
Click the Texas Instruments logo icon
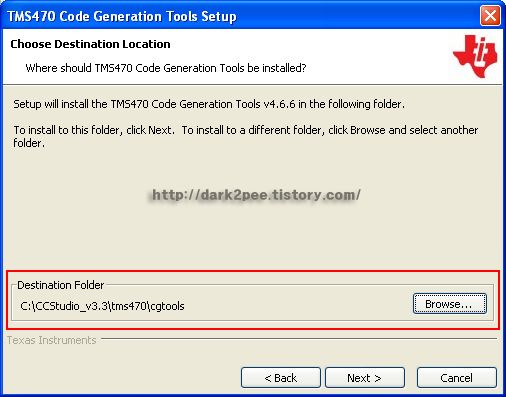pos(475,56)
